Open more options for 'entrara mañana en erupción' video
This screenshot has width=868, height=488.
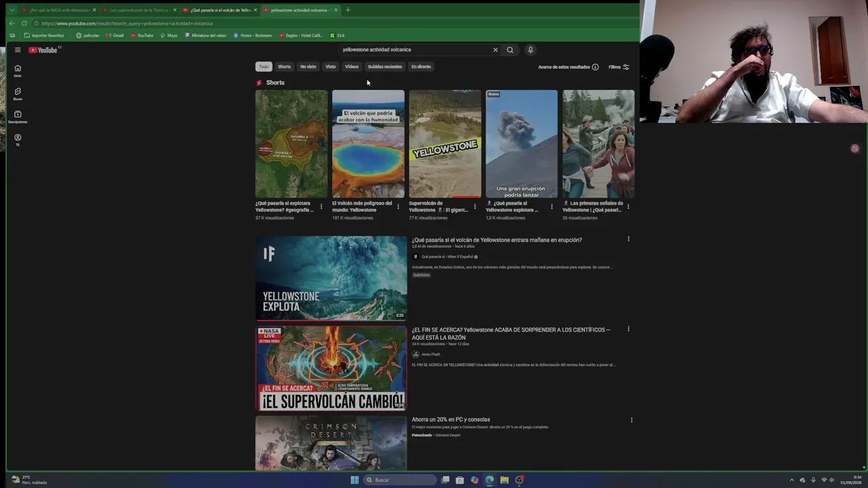tap(629, 239)
